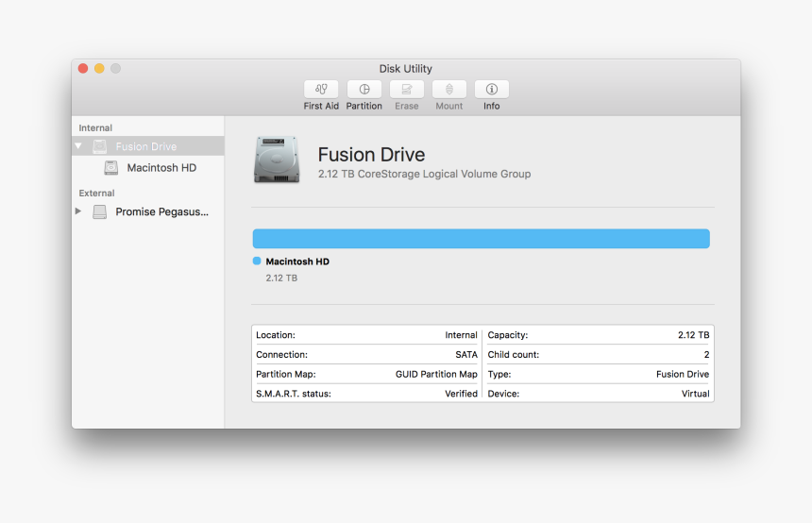Image resolution: width=812 pixels, height=523 pixels.
Task: Click the CoreStorage Logical Volume Group subtitle
Action: (x=424, y=174)
